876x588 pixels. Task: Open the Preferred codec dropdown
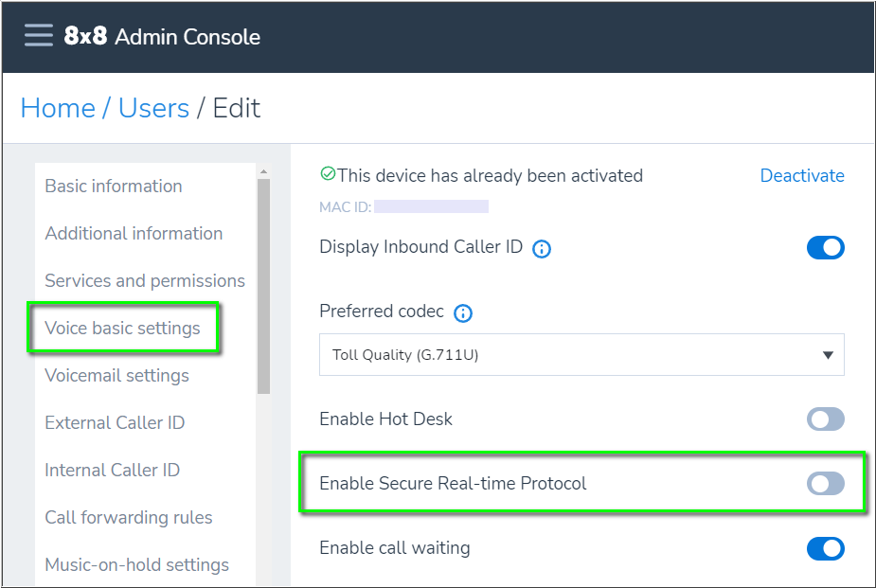click(x=581, y=354)
